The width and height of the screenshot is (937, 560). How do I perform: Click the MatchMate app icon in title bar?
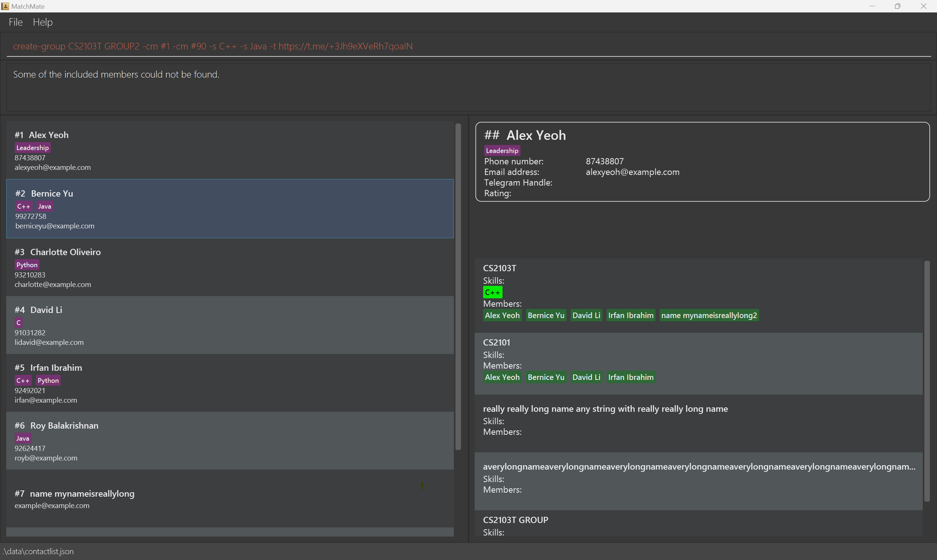(5, 6)
